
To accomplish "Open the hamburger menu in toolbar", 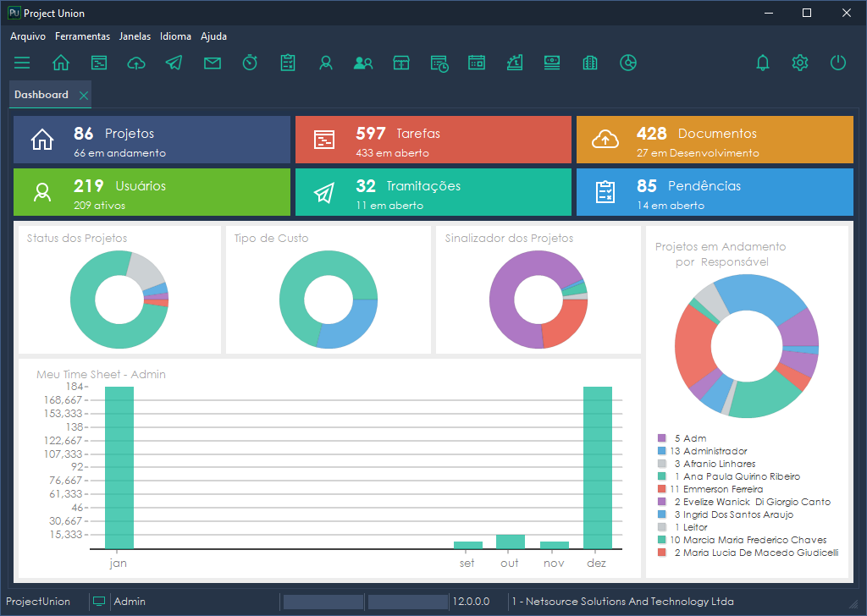I will [22, 63].
